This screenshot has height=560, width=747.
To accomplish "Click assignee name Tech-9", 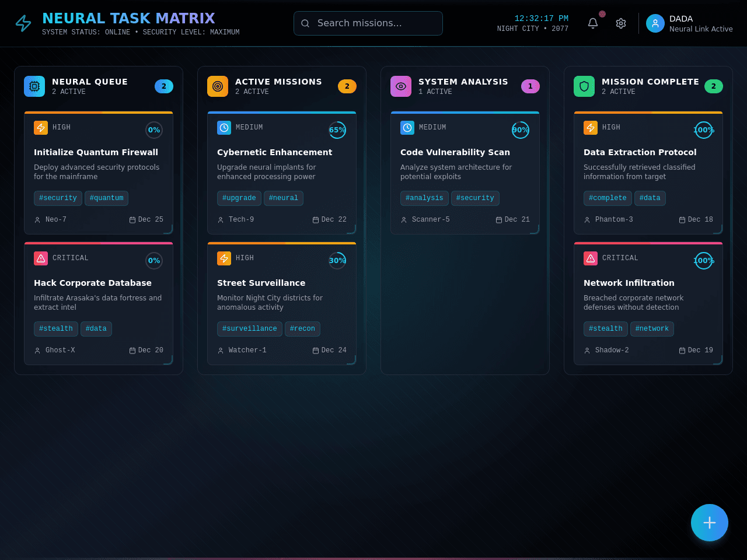I will tap(241, 220).
